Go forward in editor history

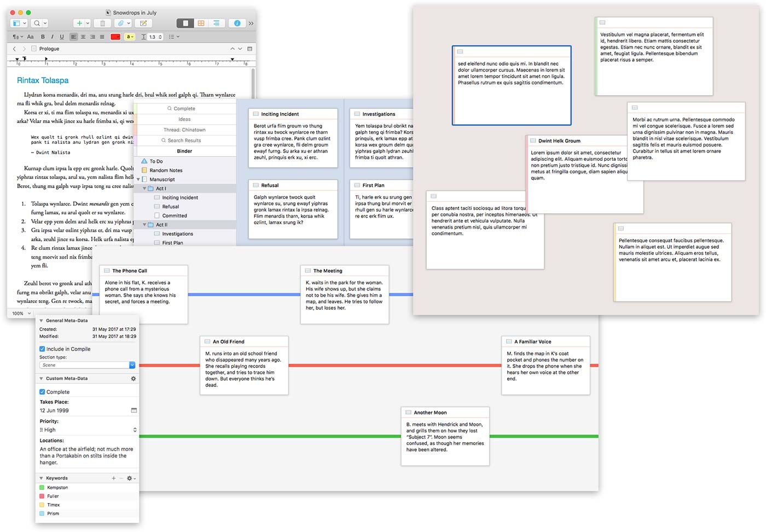(24, 49)
